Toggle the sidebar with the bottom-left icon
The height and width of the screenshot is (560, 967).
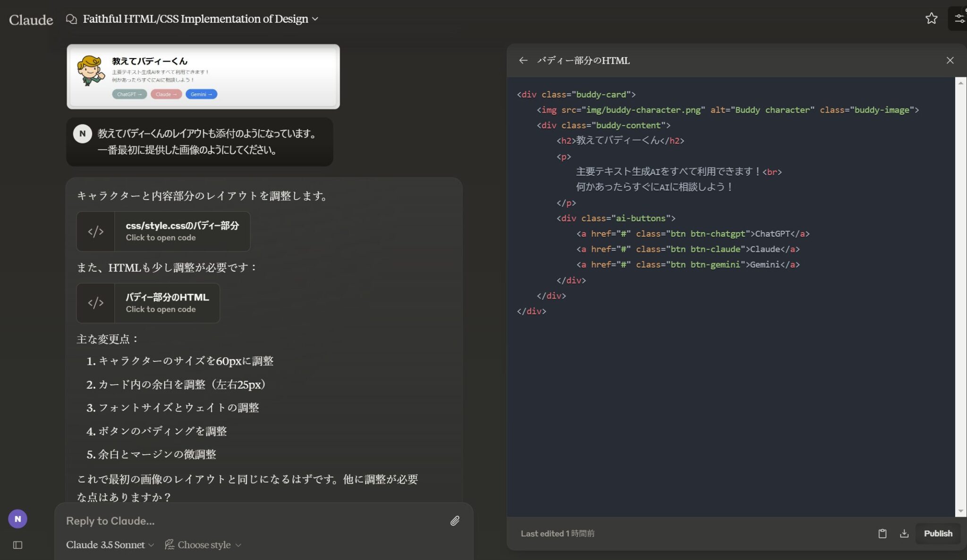click(x=18, y=544)
